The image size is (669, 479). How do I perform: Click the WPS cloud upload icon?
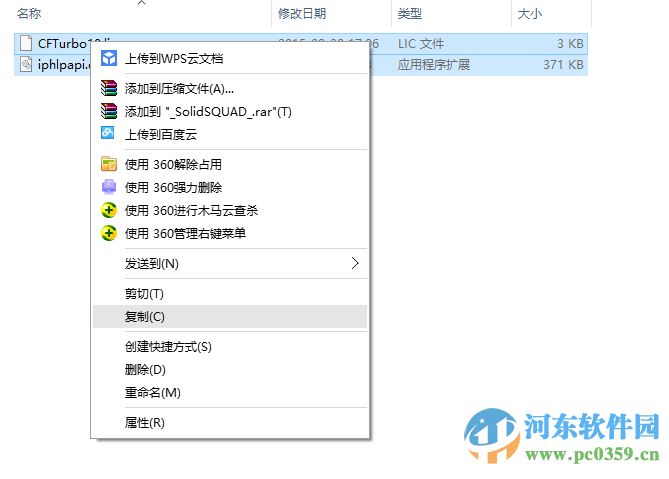tap(109, 58)
